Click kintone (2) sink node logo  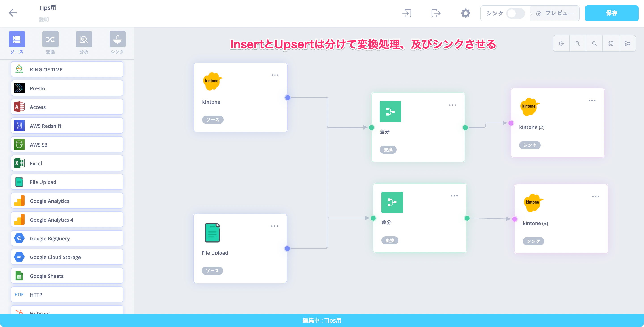point(530,107)
